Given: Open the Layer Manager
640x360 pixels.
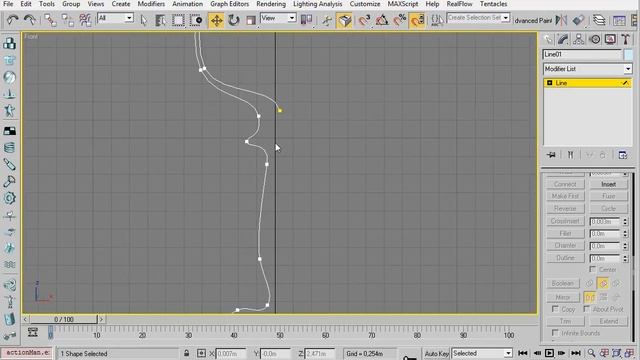Looking at the screenshot, I should [x=599, y=20].
